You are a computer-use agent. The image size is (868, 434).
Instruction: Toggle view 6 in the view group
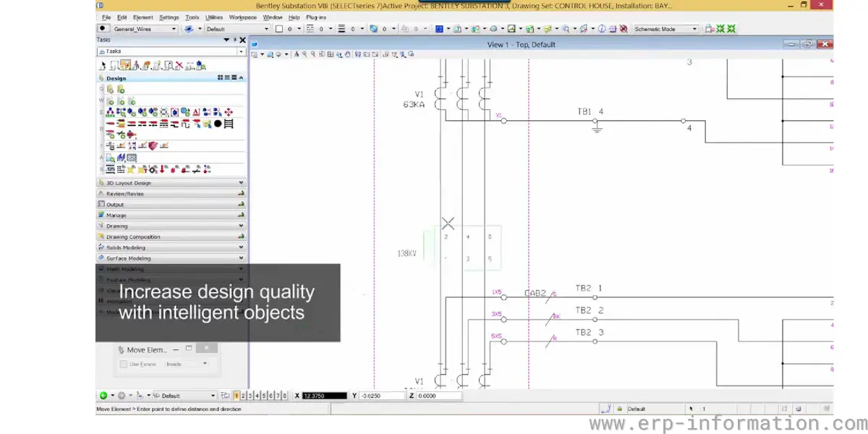[271, 396]
